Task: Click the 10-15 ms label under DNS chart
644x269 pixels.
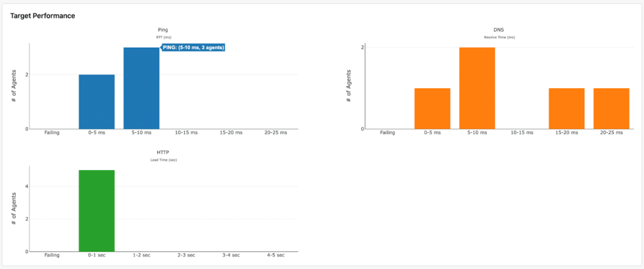Action: (521, 133)
